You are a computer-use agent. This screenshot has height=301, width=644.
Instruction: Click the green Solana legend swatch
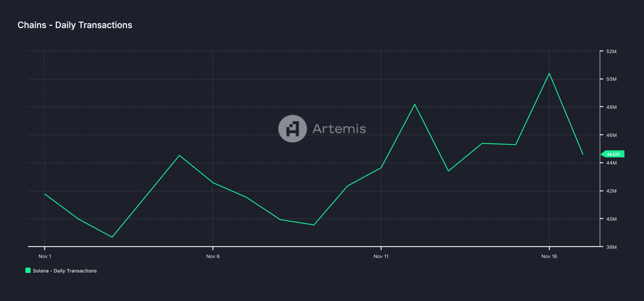pos(28,271)
